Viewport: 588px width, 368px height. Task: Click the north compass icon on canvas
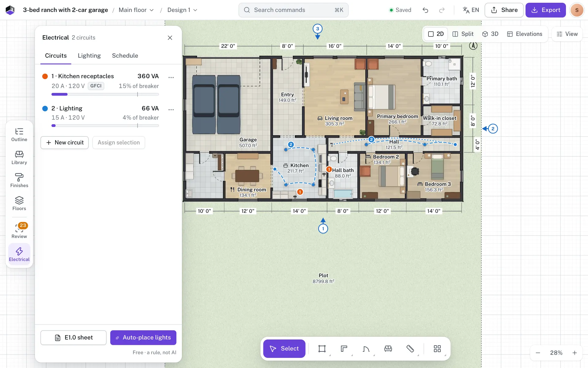click(x=473, y=46)
